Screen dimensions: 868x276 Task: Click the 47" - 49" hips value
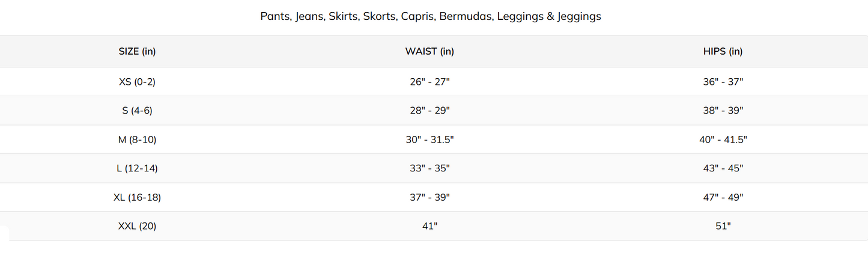723,197
